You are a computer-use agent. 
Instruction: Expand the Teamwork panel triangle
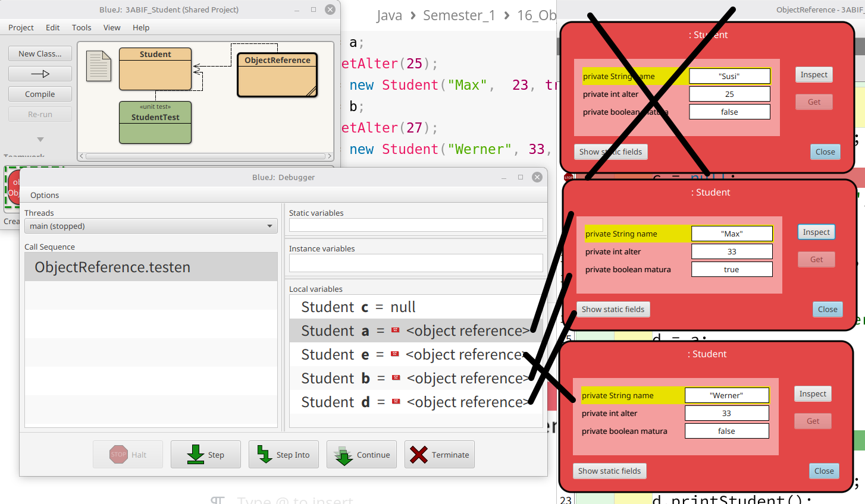tap(40, 140)
